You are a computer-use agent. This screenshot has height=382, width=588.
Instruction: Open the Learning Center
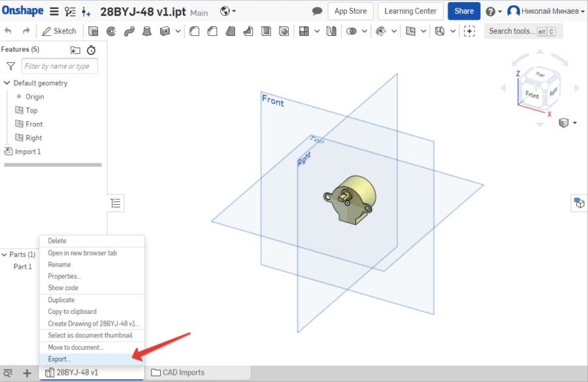pos(410,11)
